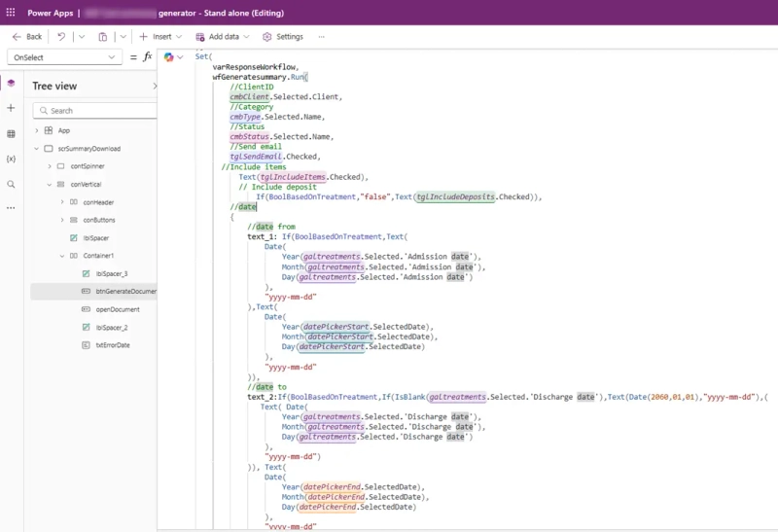Expand the conHeader node
Image resolution: width=778 pixels, height=532 pixels.
point(62,202)
